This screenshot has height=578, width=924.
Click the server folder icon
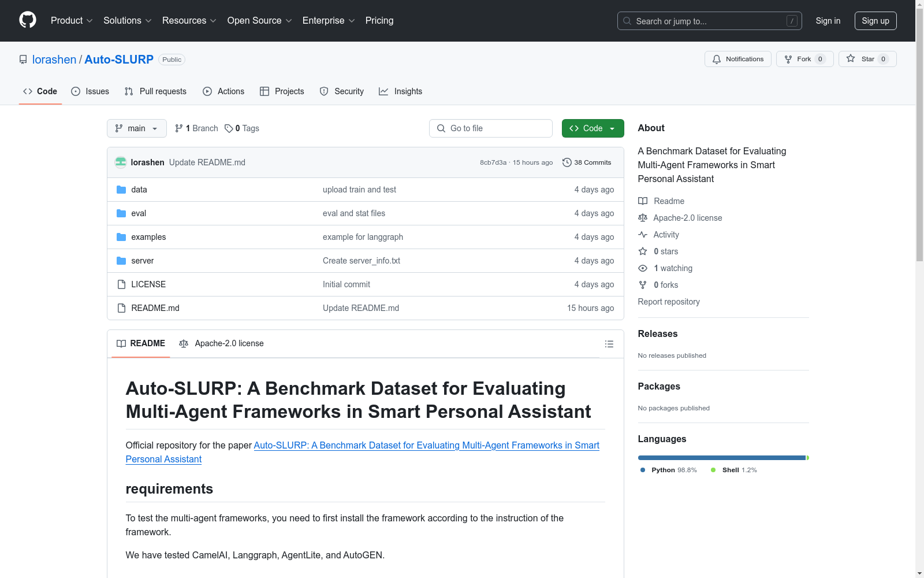[121, 261]
